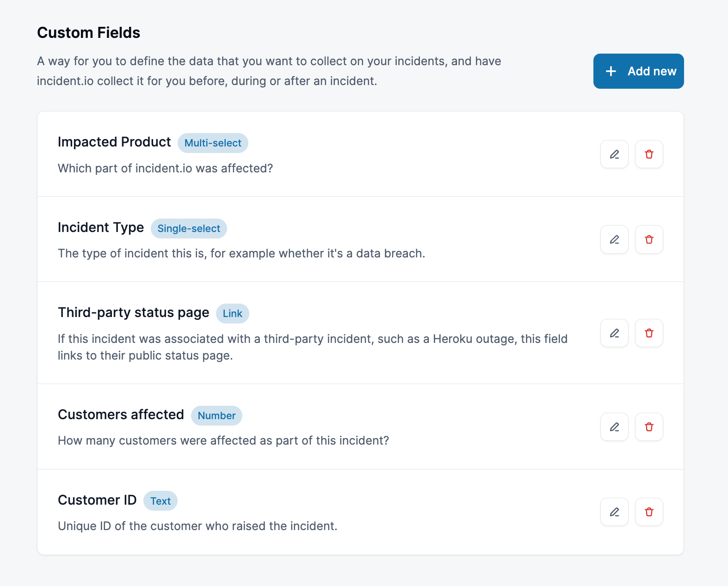Image resolution: width=728 pixels, height=586 pixels.
Task: Click the Add new button
Action: (x=638, y=71)
